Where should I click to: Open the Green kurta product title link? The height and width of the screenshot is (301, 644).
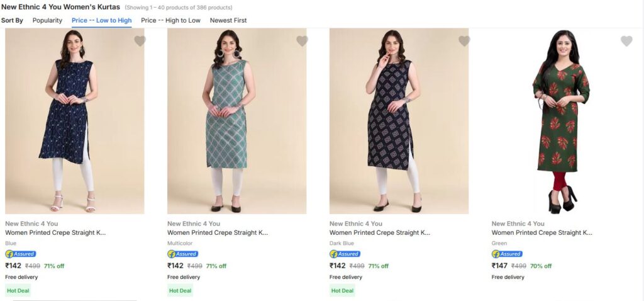[x=541, y=232]
